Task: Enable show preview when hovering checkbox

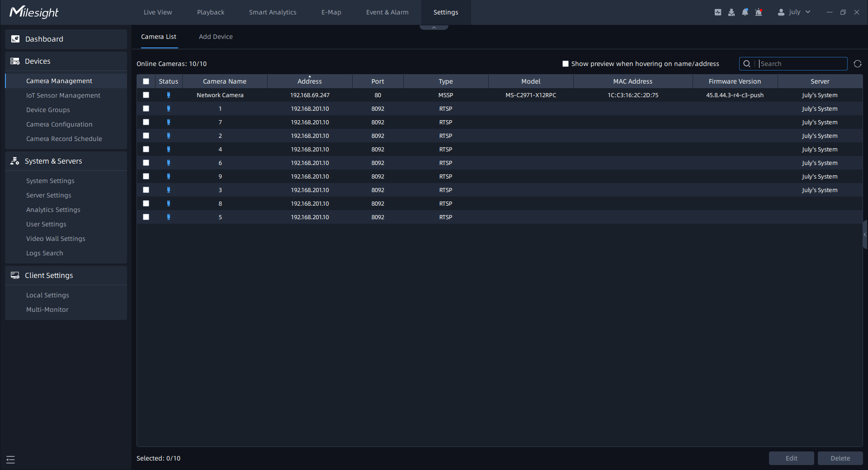Action: [565, 64]
